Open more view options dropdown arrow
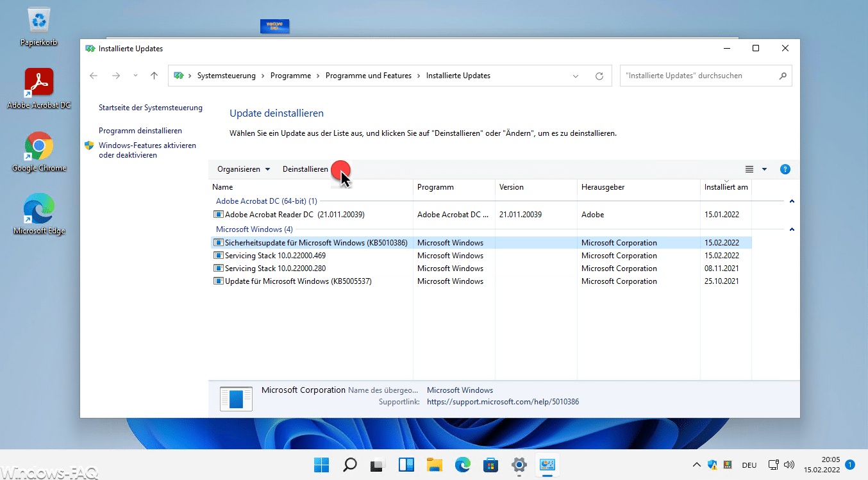The width and height of the screenshot is (868, 480). [764, 169]
